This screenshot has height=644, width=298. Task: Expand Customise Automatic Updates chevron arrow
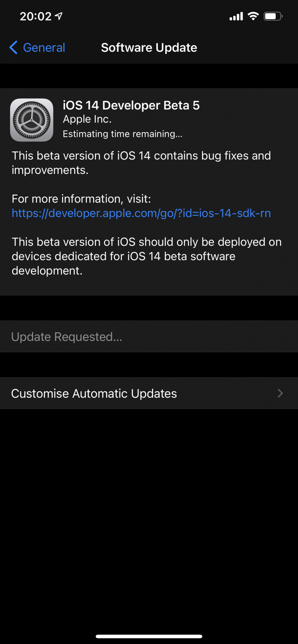pos(280,393)
